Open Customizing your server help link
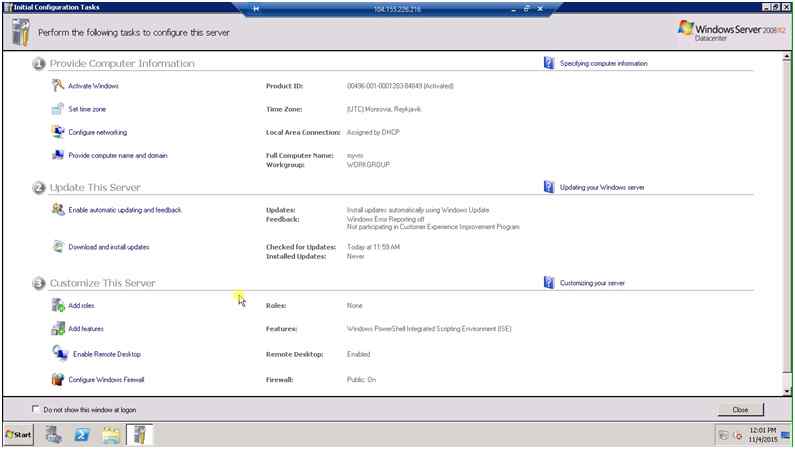 pos(592,283)
